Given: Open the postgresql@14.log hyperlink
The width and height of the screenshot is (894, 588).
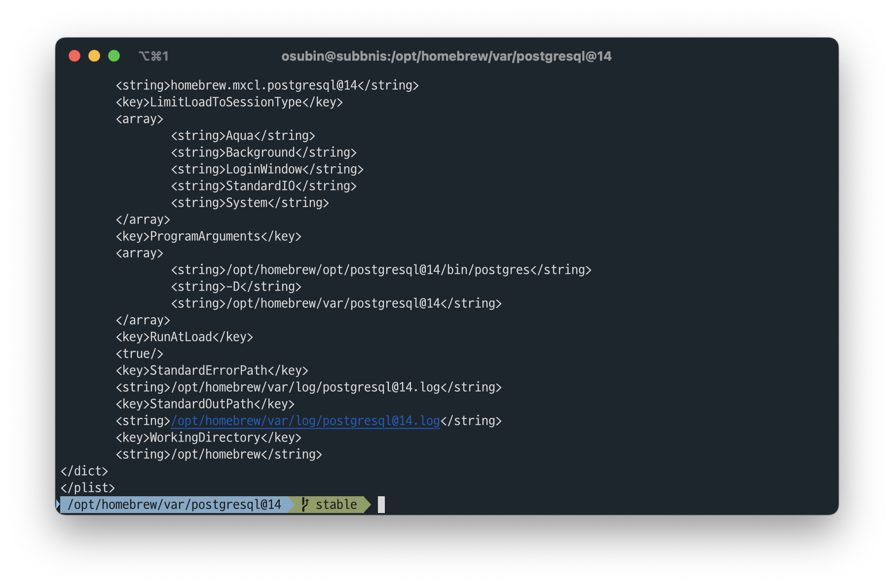Looking at the screenshot, I should click(x=305, y=421).
